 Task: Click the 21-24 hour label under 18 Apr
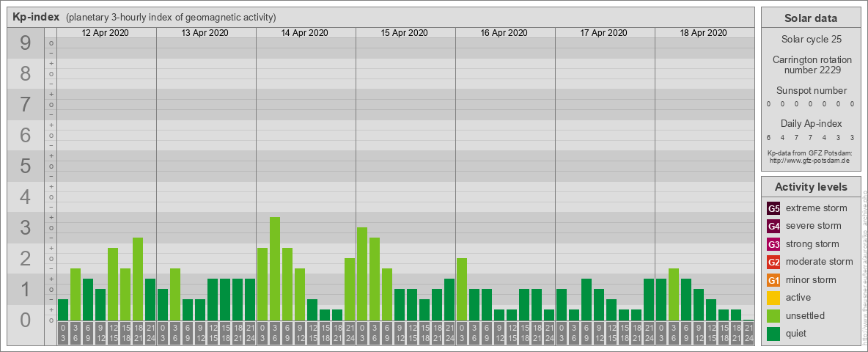749,333
